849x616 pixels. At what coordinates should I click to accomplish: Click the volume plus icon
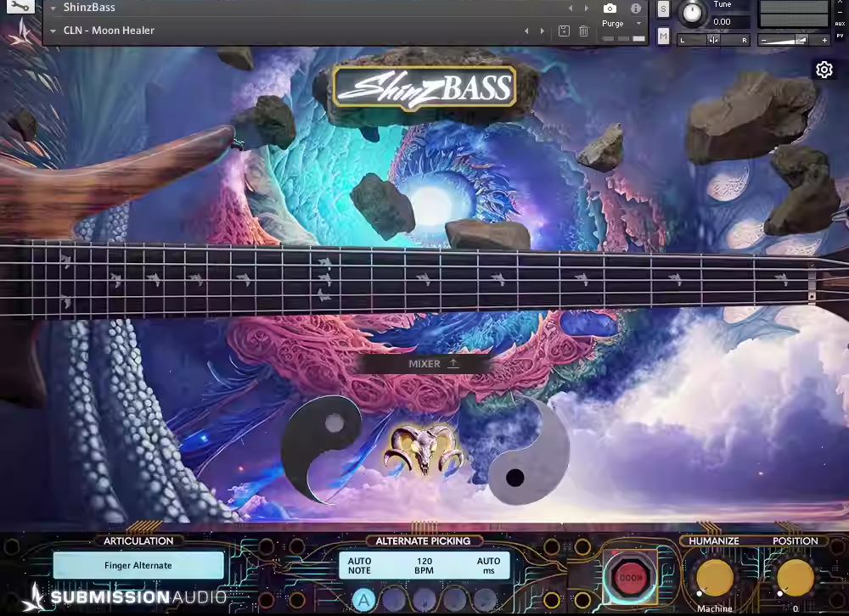824,40
